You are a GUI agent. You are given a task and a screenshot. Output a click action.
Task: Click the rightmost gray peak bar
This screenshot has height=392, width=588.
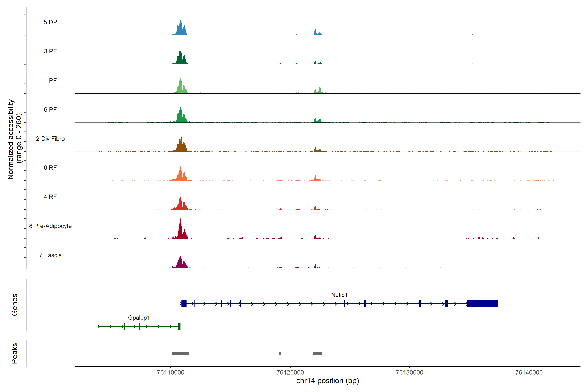[x=317, y=353]
